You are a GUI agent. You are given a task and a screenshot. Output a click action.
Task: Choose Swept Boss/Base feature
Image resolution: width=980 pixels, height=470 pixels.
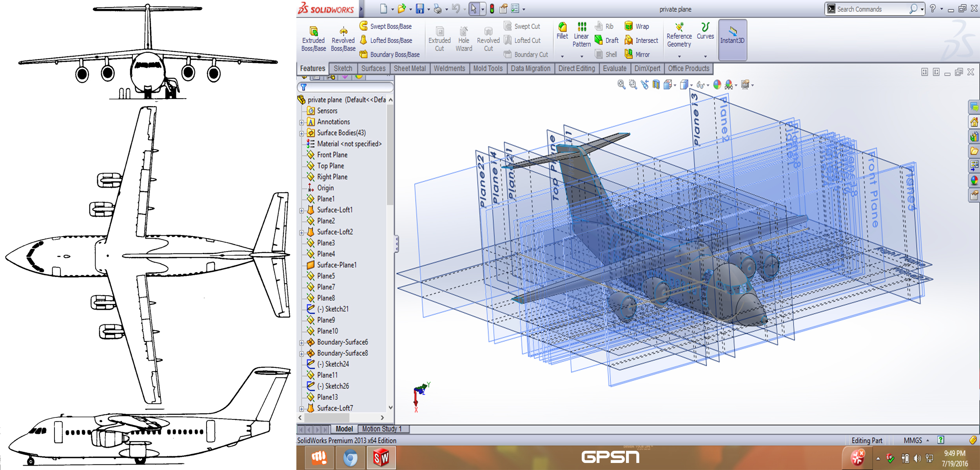point(386,26)
